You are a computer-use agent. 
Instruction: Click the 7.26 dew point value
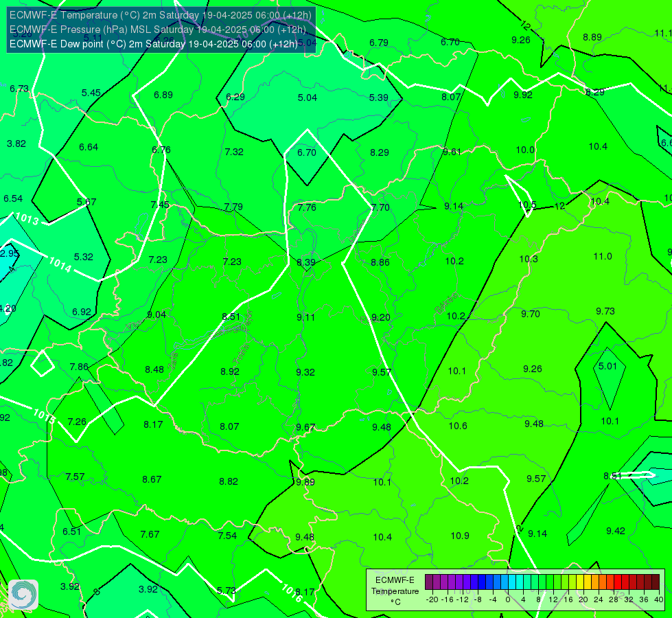77,422
